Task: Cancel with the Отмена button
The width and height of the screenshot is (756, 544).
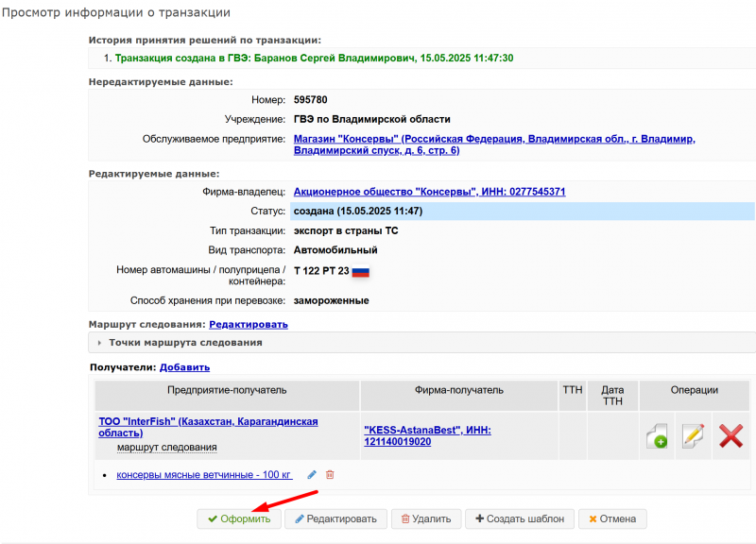Action: coord(612,518)
